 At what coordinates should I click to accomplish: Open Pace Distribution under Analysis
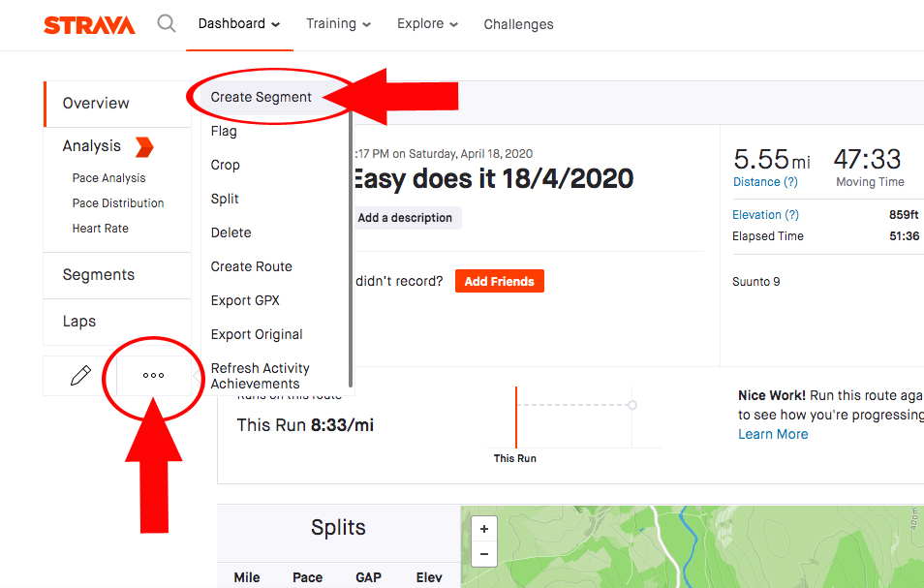pyautogui.click(x=118, y=203)
